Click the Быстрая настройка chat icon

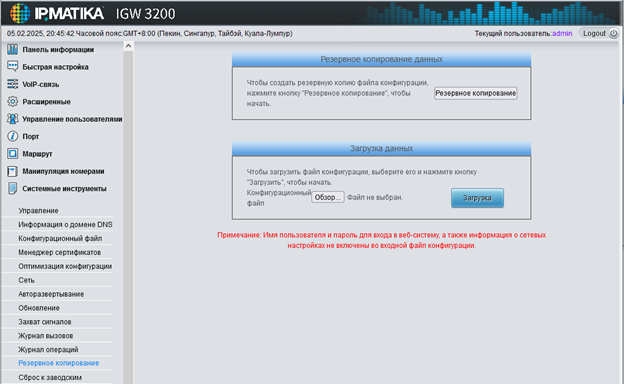12,66
